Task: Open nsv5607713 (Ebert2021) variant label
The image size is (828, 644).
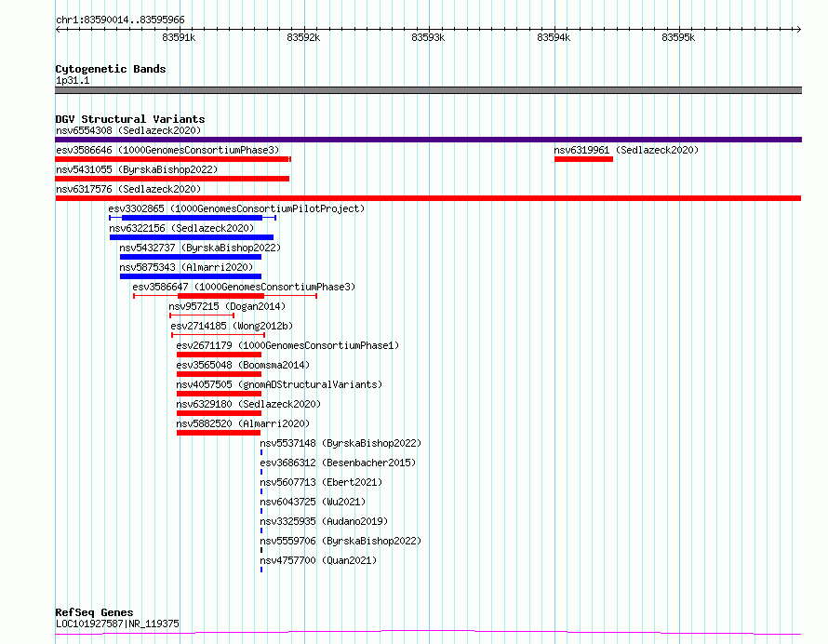Action: point(321,482)
